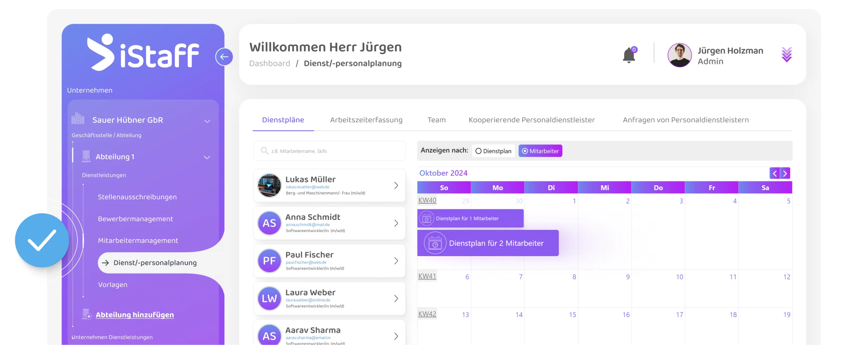Expand Lukas Müller chevron arrow
The width and height of the screenshot is (868, 345).
[396, 185]
